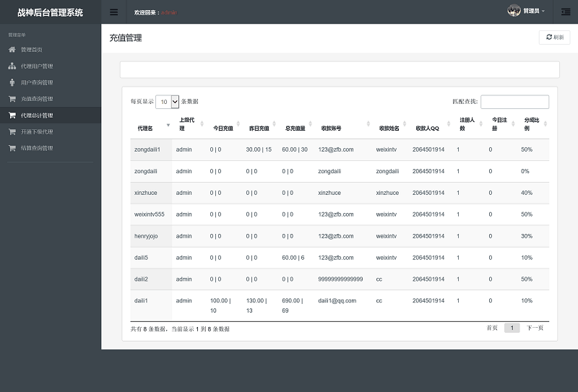The image size is (578, 392).
Task: Sort by 分成比例 column
Action: tap(533, 124)
